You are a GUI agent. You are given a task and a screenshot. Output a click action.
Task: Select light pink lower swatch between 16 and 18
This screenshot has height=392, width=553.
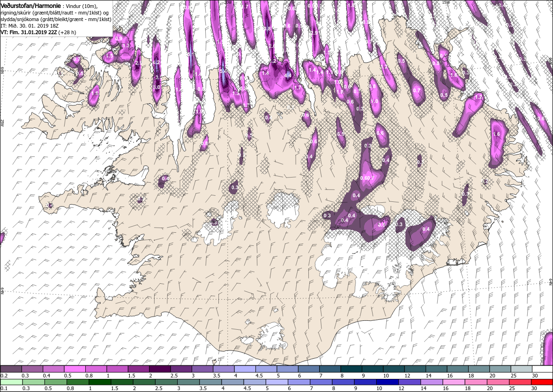[454, 382]
